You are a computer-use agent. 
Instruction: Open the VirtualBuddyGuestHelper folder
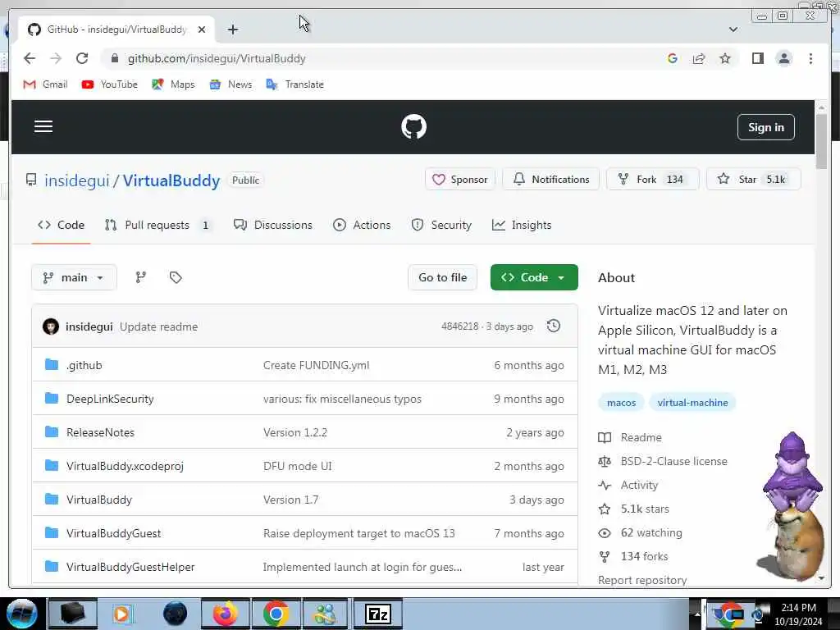[130, 567]
